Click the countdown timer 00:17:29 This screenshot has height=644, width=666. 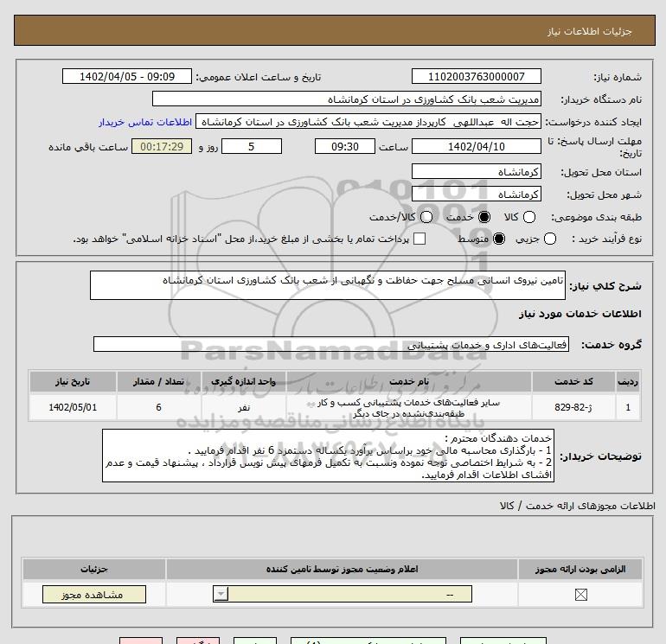point(162,146)
